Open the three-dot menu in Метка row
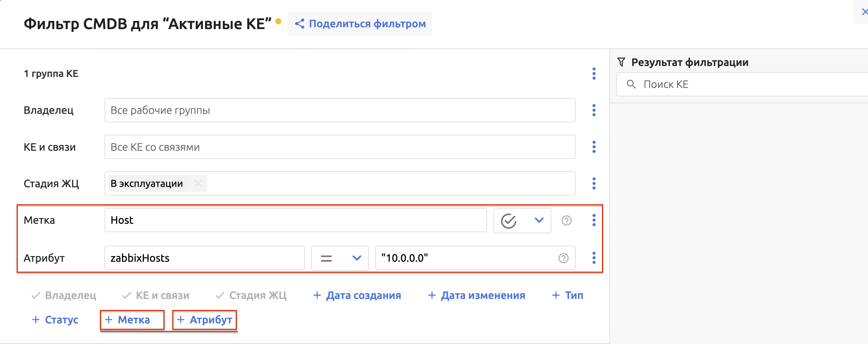The height and width of the screenshot is (344, 868). pos(594,220)
